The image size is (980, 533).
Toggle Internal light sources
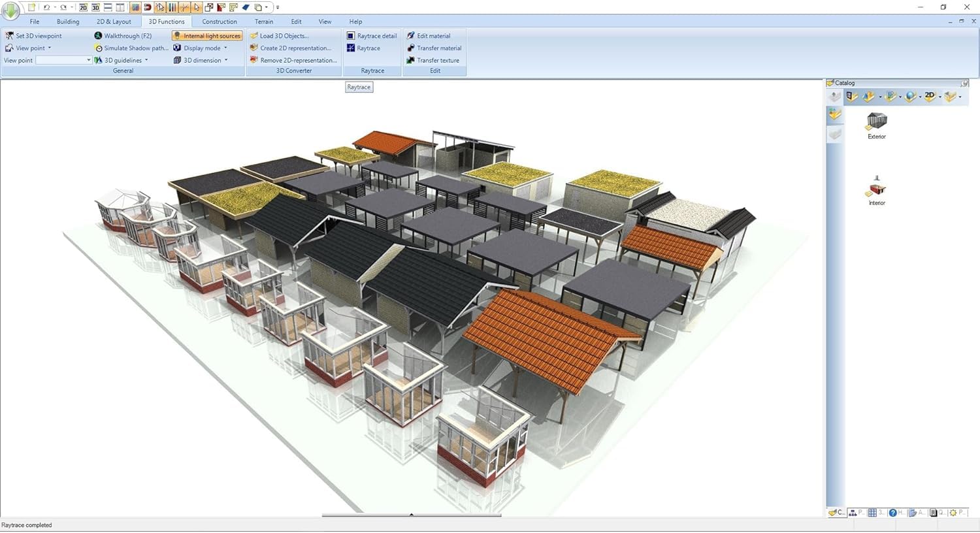(207, 36)
